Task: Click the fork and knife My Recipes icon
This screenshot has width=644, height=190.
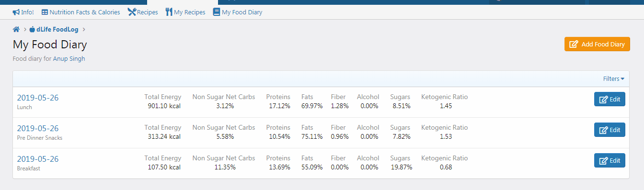Action: coord(169,12)
